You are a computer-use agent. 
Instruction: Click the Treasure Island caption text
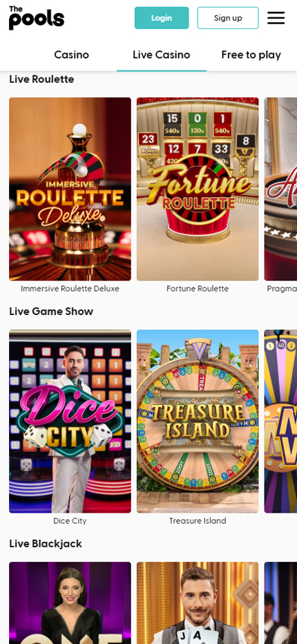click(198, 521)
